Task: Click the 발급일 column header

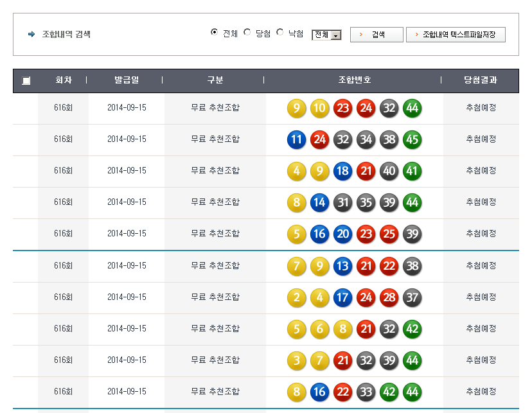Action: 127,80
